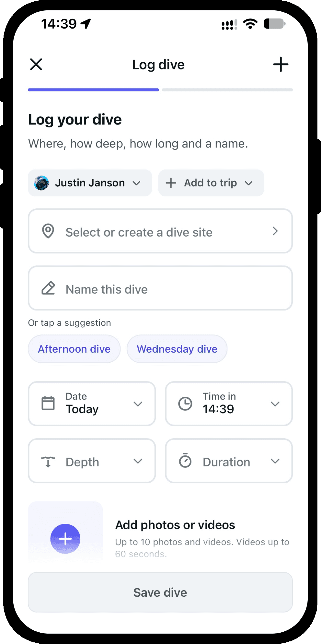Tap the plus icon in the header
This screenshot has height=644, width=321.
(281, 64)
